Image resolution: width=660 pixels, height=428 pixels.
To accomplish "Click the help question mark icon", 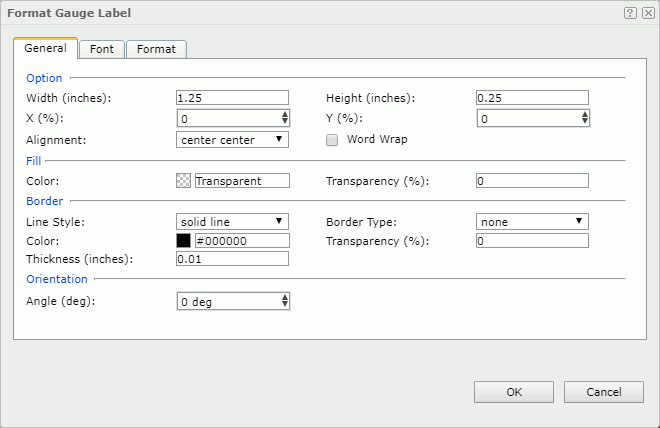I will [x=630, y=13].
